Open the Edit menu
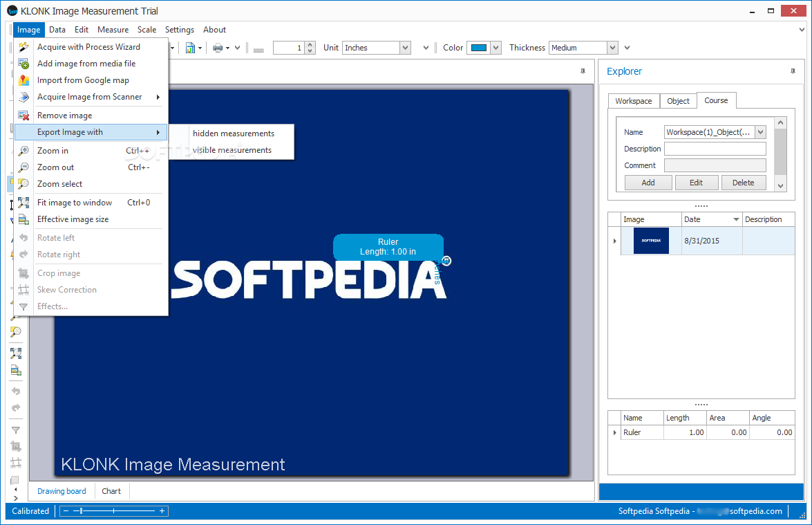The width and height of the screenshot is (812, 525). [x=82, y=30]
